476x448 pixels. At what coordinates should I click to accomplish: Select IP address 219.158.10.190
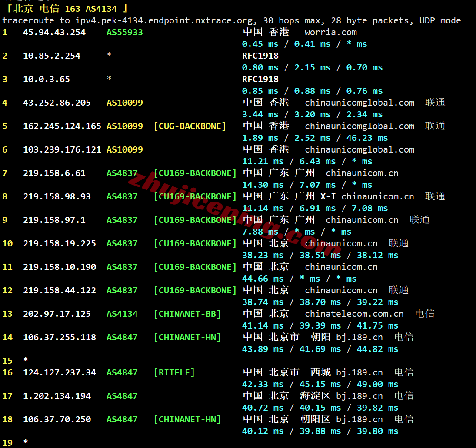point(60,267)
